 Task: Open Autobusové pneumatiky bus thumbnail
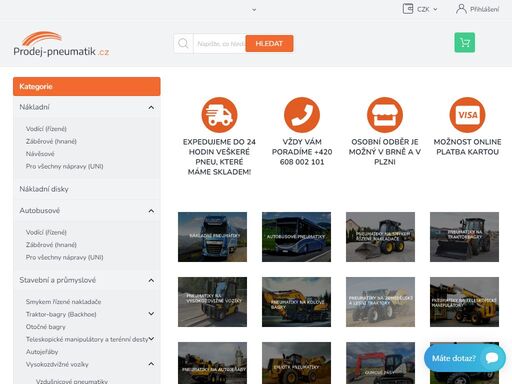coord(296,237)
